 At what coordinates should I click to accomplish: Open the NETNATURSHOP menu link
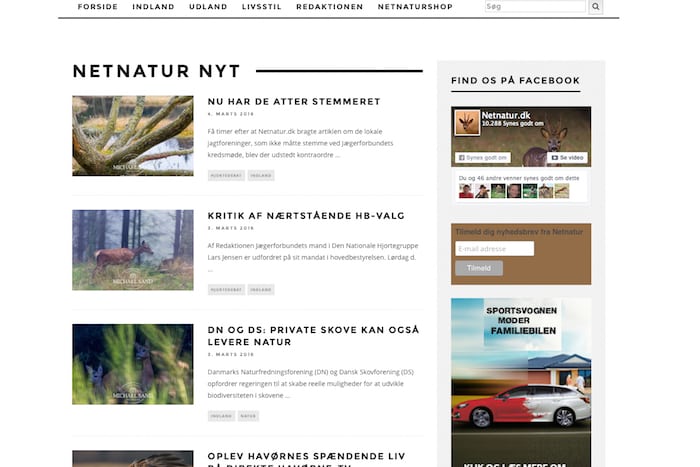(x=415, y=7)
